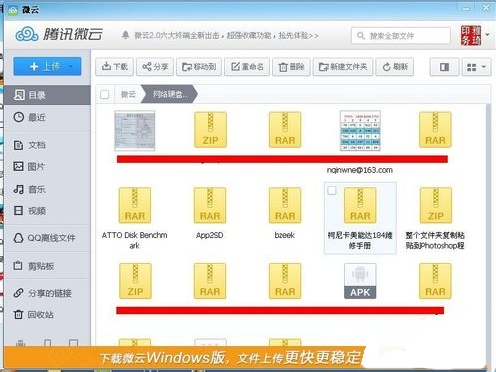Open 最近 recent files in sidebar

pos(47,117)
